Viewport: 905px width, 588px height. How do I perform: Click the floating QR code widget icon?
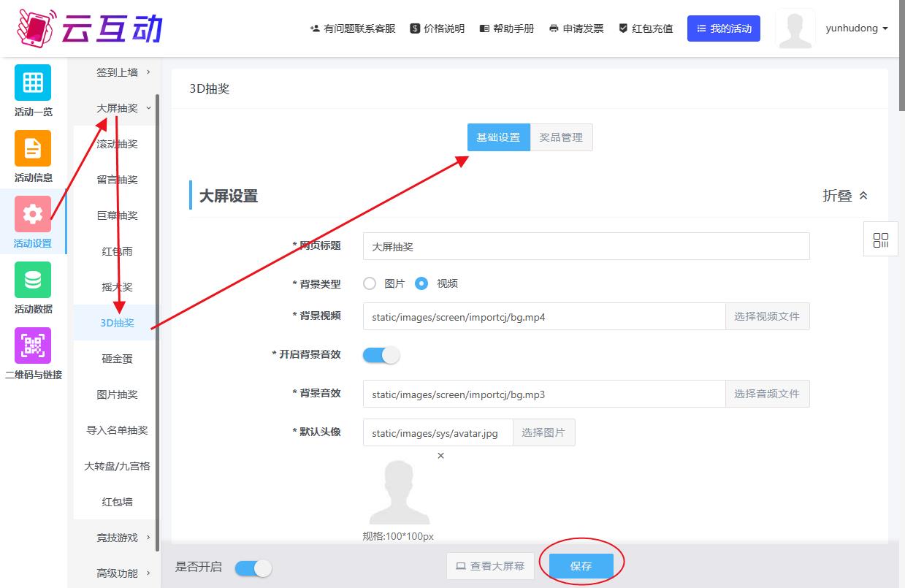(880, 240)
